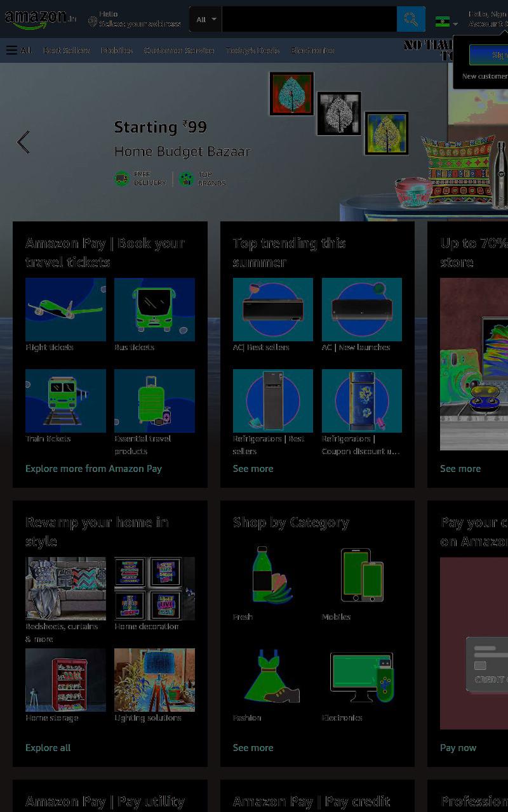Screen dimensions: 508x812
Task: Click See more under Up to 70% card
Action: point(460,469)
